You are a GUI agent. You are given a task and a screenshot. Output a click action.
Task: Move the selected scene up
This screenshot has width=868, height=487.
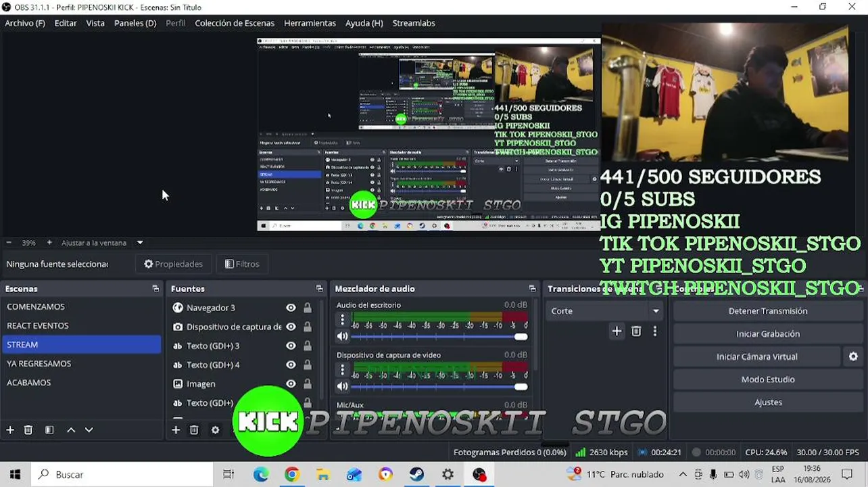pos(71,430)
